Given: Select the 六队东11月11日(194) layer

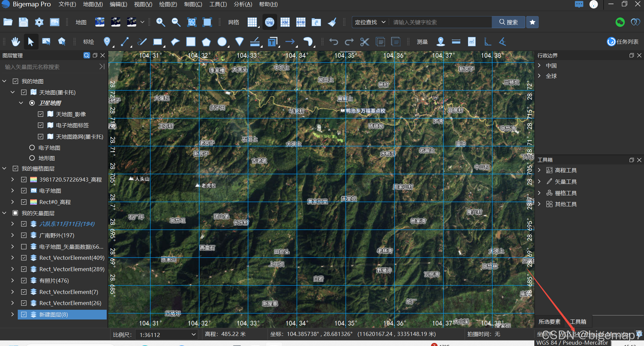Looking at the screenshot, I should click(67, 224).
